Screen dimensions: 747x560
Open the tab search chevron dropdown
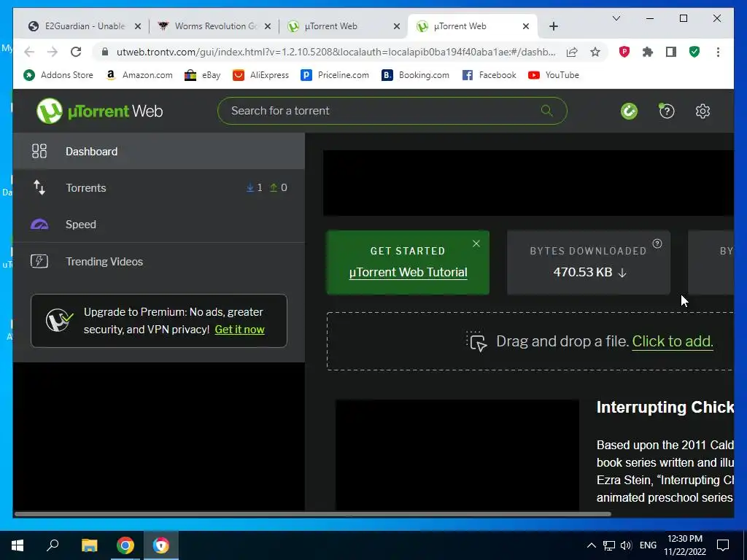coord(616,18)
